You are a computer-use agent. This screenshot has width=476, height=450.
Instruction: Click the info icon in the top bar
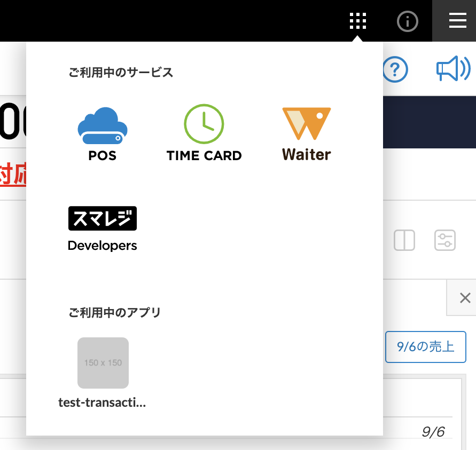tap(407, 21)
